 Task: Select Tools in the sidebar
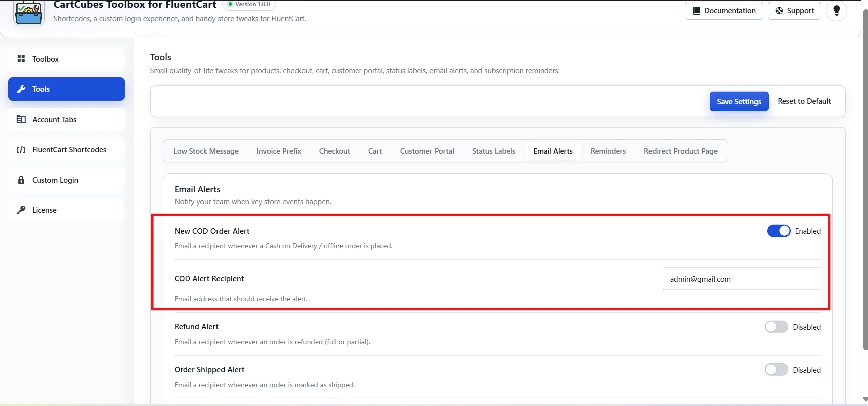coord(66,89)
